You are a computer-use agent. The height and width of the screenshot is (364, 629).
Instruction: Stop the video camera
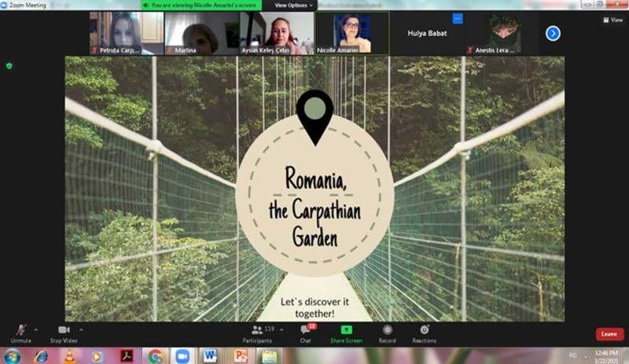click(x=63, y=331)
